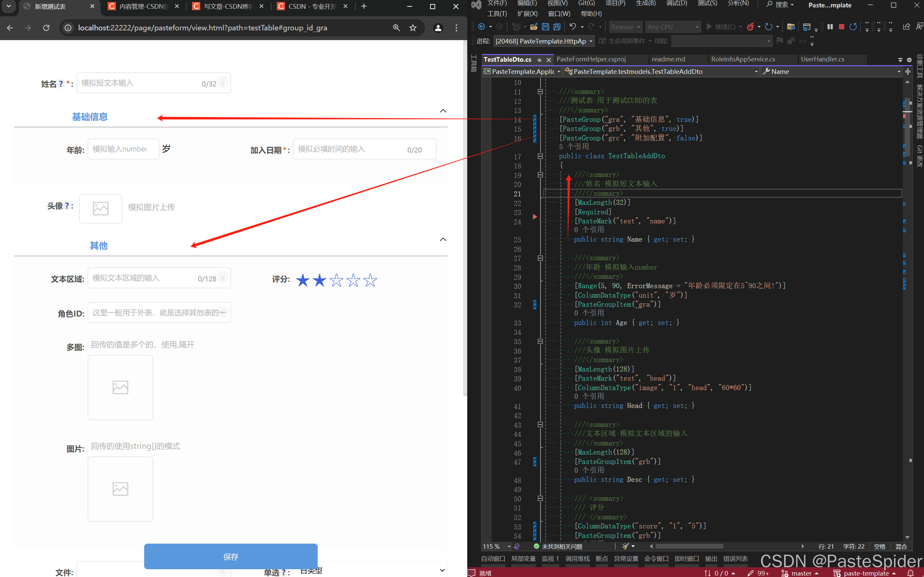Screen dimensions: 924x577
Task: Switch to the readme.md tab
Action: pos(668,59)
